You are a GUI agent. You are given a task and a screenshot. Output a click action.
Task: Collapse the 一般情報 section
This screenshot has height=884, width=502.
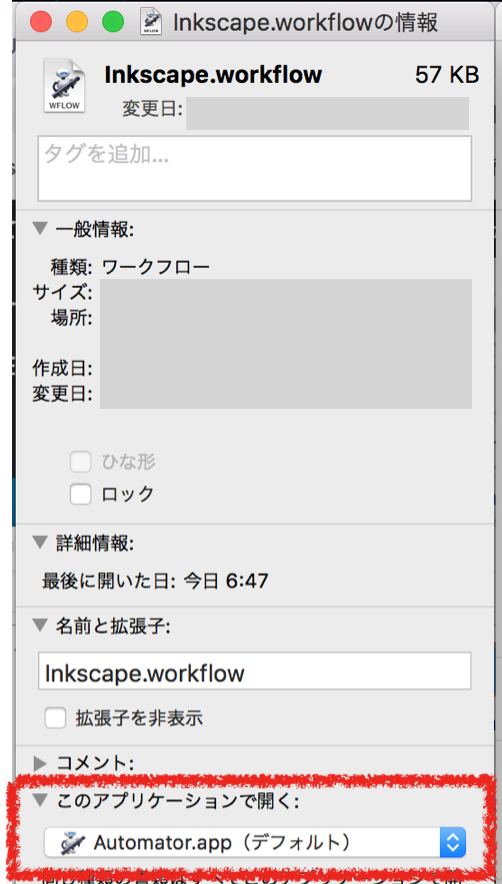40,228
